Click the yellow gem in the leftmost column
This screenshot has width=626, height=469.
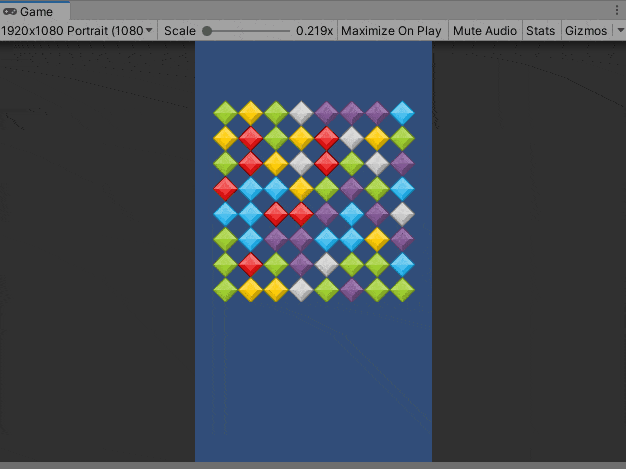(226, 138)
